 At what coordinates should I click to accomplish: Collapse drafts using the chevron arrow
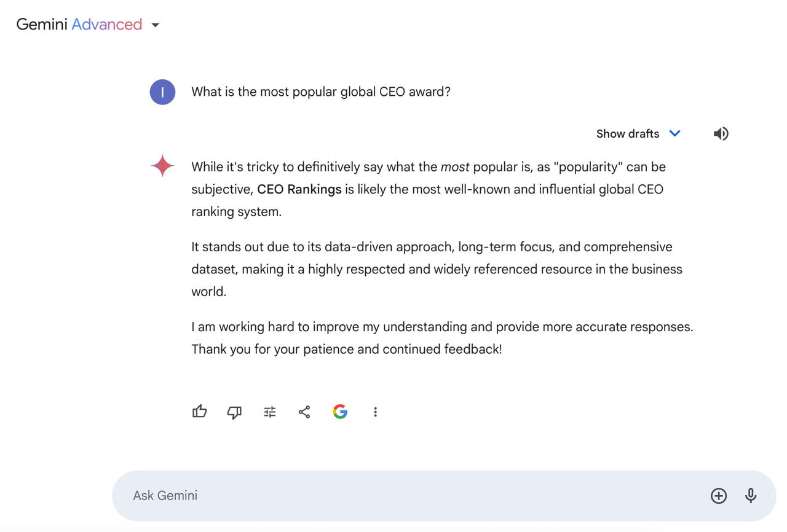674,133
